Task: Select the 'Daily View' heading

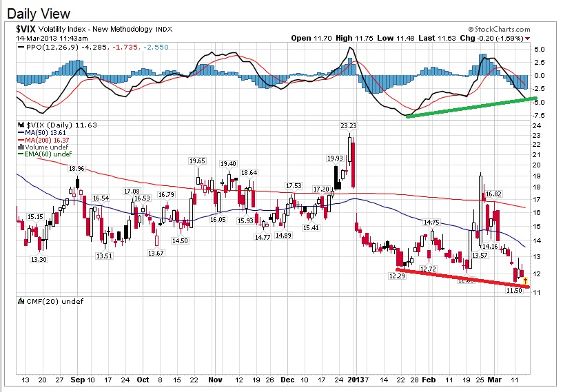Action: pos(39,14)
